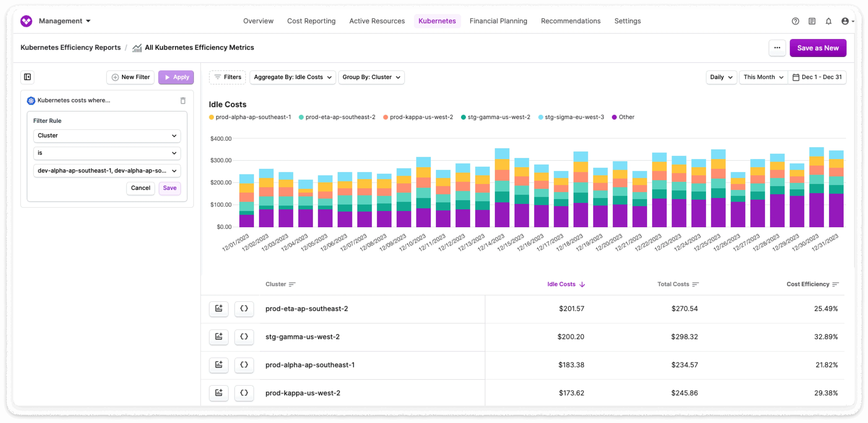Open the help question mark icon
The image size is (868, 423).
tap(795, 21)
